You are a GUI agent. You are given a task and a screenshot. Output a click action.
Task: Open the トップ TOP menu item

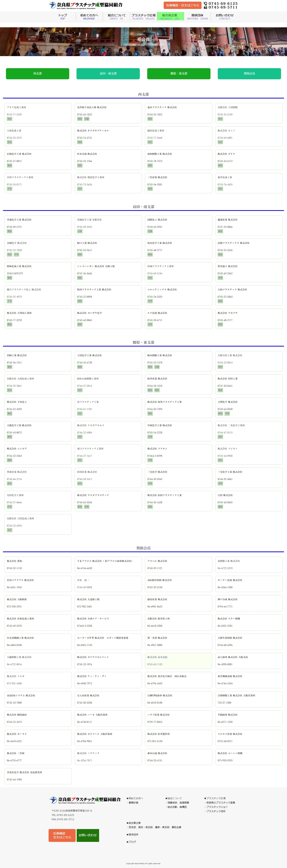click(62, 17)
